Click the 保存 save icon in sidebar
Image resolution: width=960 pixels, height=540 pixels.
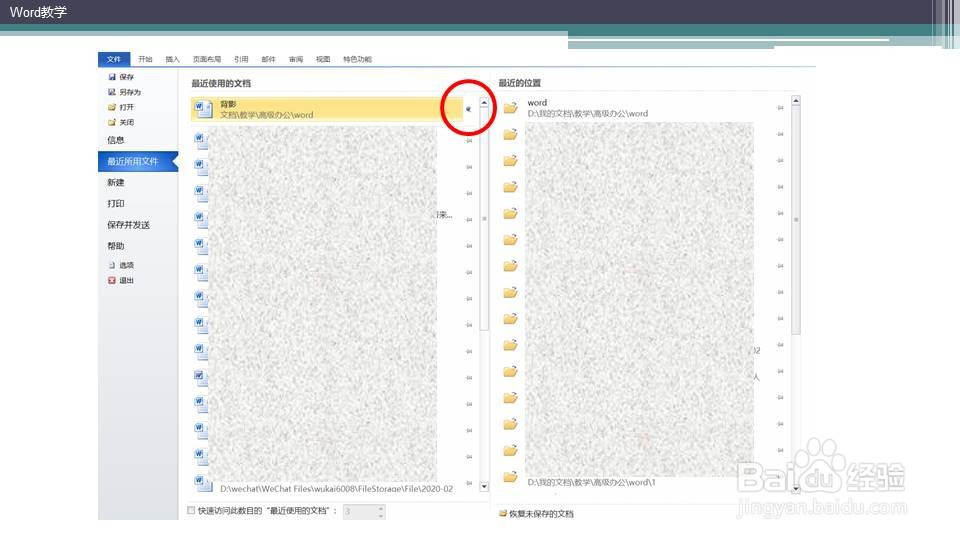(x=112, y=77)
